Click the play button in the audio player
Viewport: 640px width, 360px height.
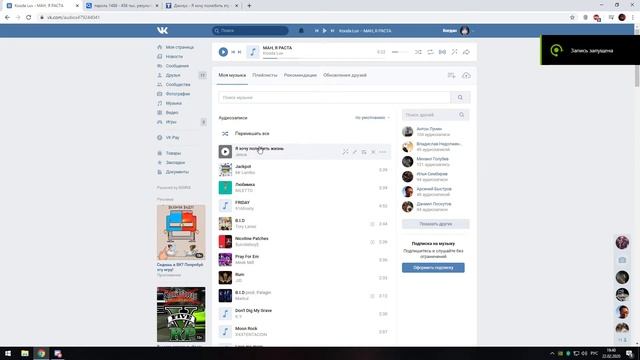tap(223, 52)
